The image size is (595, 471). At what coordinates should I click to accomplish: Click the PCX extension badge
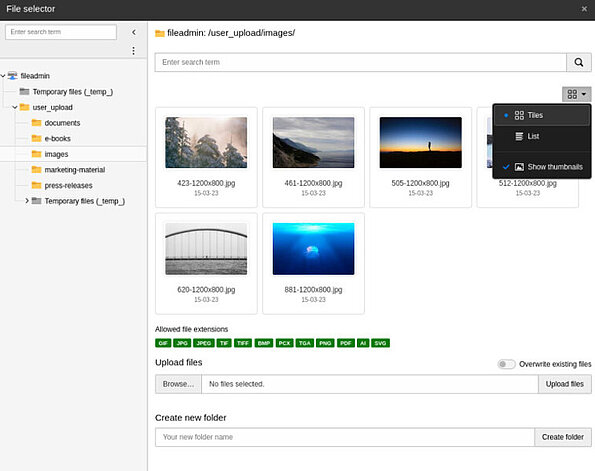click(x=285, y=343)
